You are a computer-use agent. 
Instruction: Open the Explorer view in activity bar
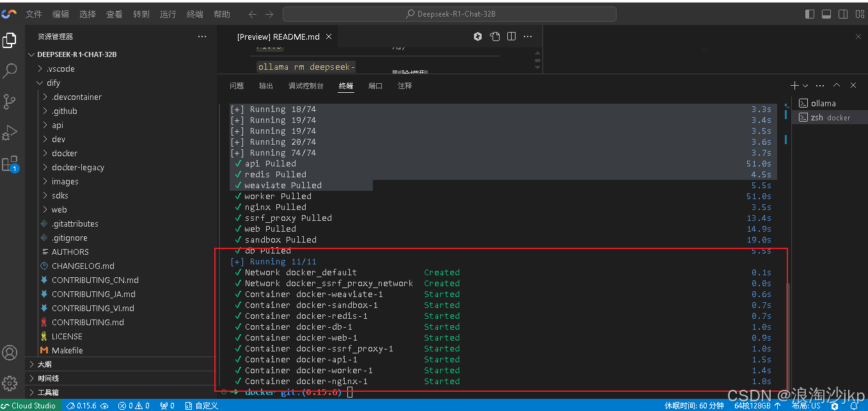pyautogui.click(x=10, y=40)
